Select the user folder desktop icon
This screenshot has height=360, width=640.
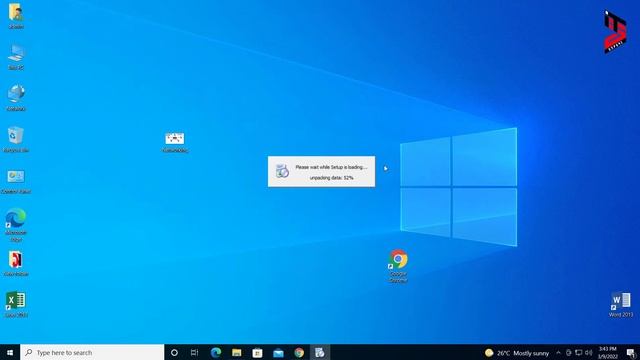16,16
